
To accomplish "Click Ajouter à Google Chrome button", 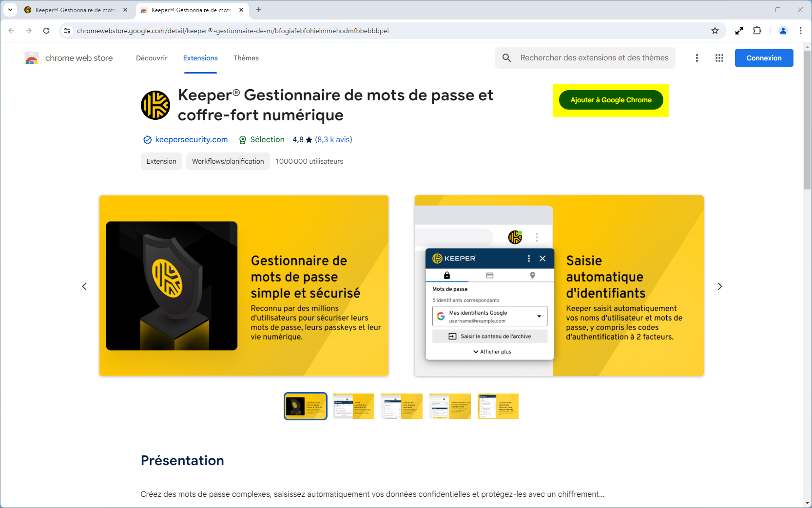I will click(611, 100).
